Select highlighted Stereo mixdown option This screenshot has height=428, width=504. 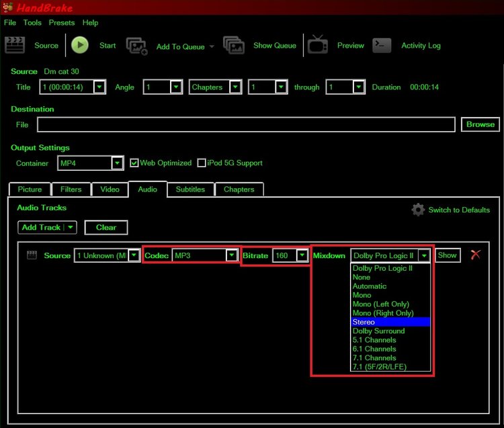(390, 322)
